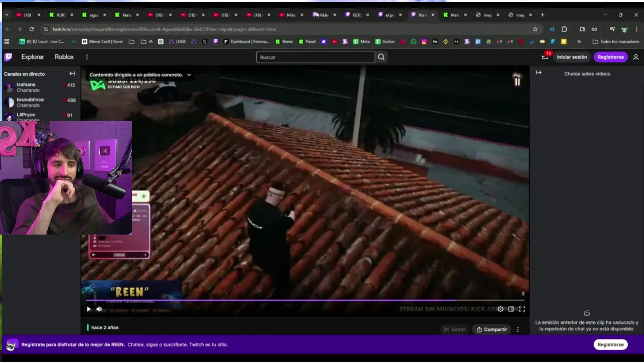Open the LilPryce channel
Image resolution: width=644 pixels, height=362 pixels.
pos(39,117)
